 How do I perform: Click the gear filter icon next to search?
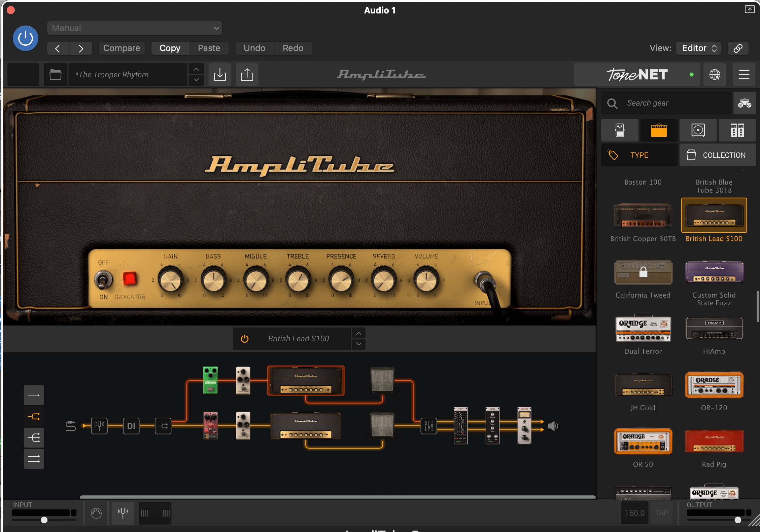pos(745,103)
